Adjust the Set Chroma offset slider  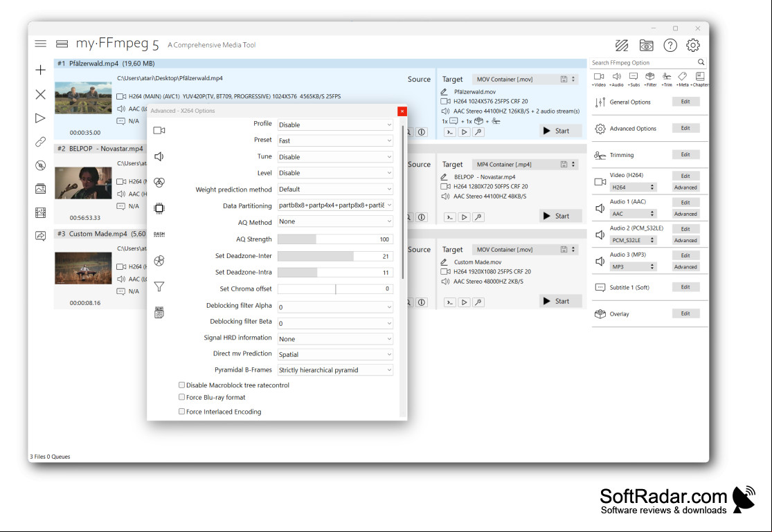click(335, 289)
